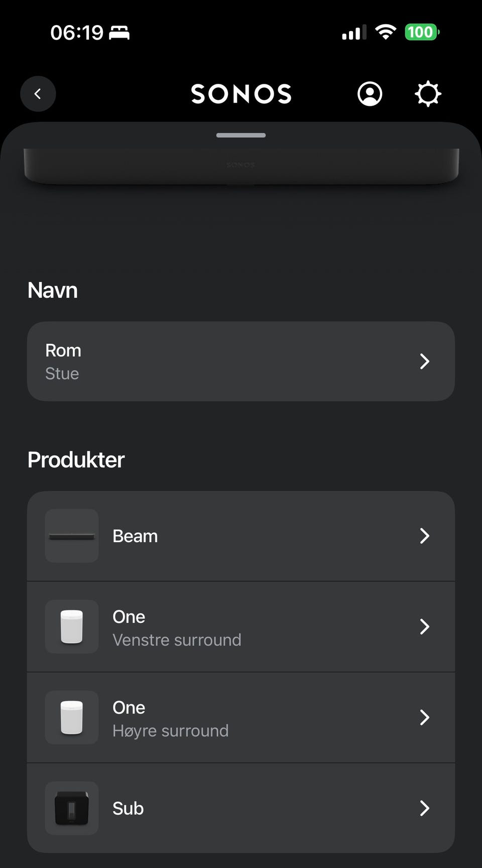Select the Beam product entry
This screenshot has height=868, width=482.
pos(241,536)
